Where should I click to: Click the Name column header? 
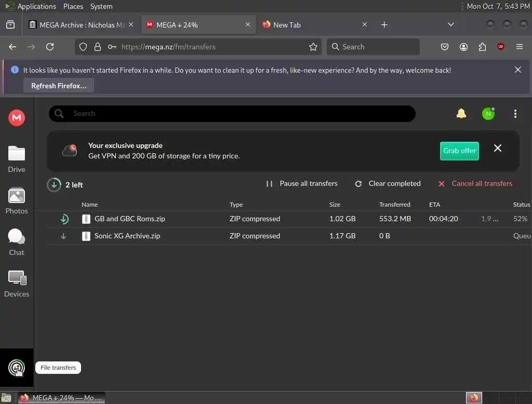[x=89, y=205]
